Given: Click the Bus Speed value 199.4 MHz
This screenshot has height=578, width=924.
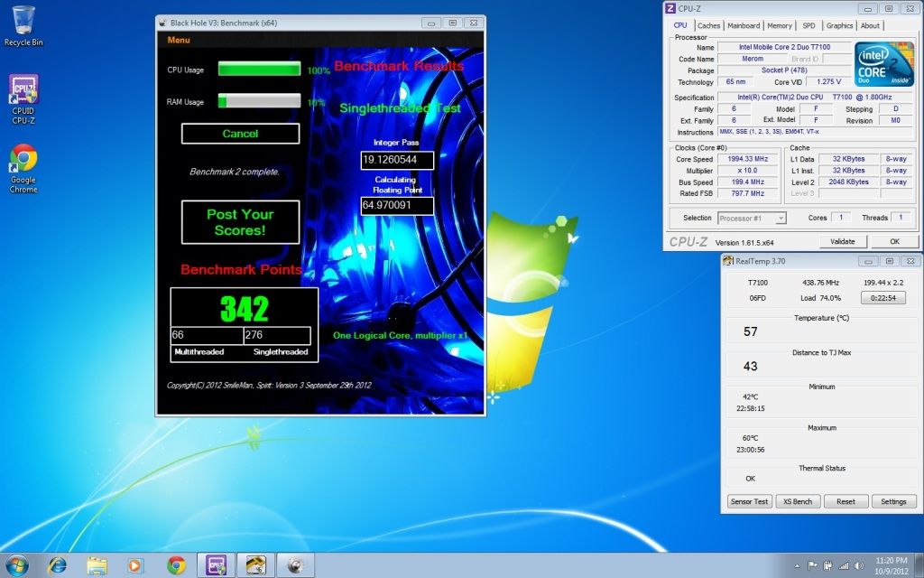Looking at the screenshot, I should 748,182.
